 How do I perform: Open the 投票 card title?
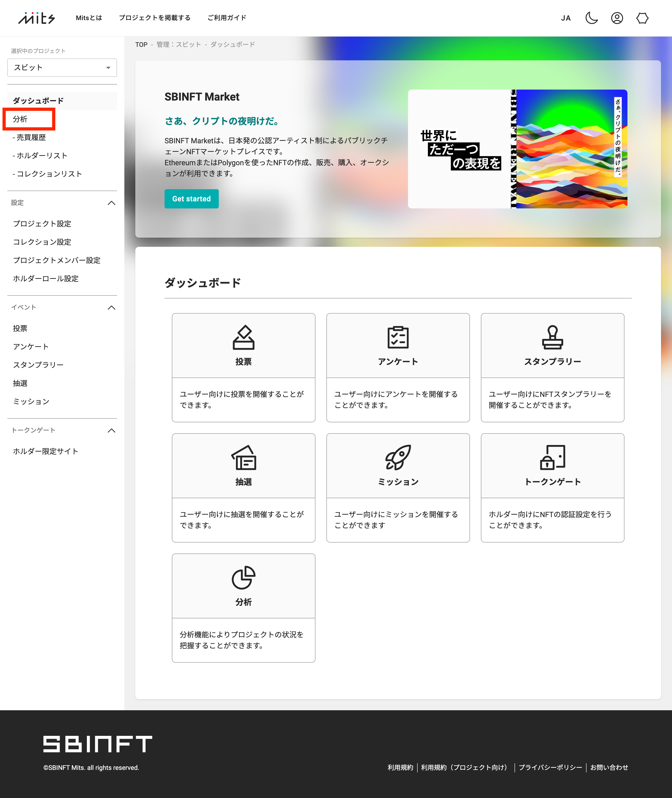243,362
